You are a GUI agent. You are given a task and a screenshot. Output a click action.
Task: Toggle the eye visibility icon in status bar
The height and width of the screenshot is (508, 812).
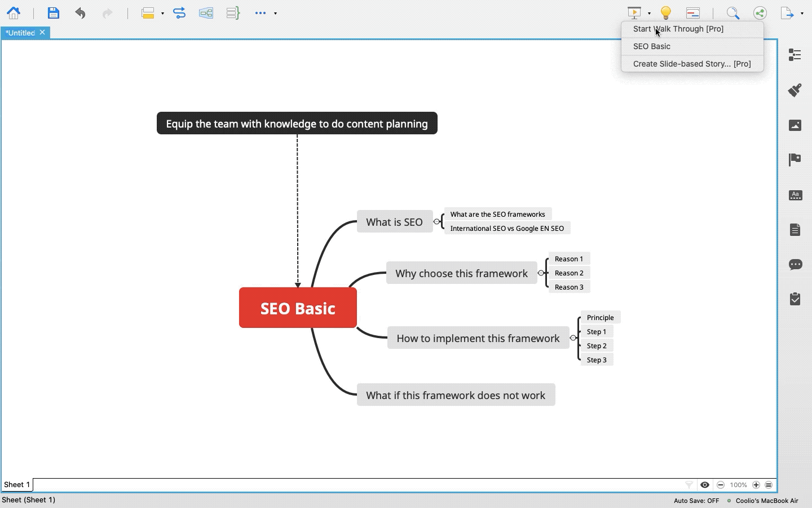705,485
